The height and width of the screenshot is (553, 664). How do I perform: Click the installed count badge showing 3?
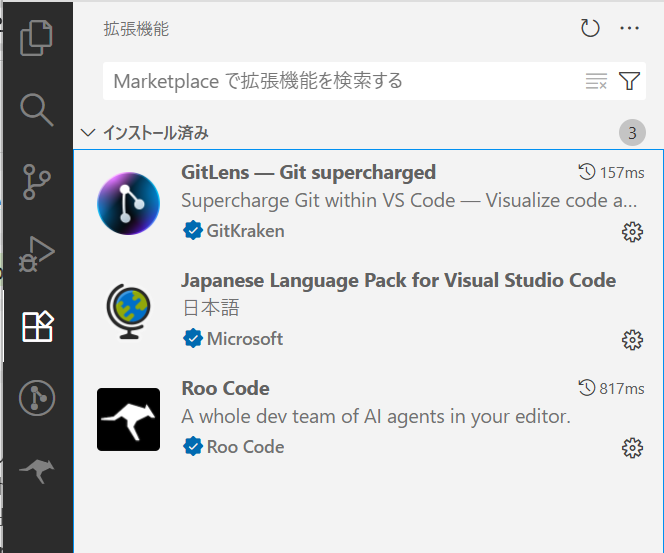[632, 133]
